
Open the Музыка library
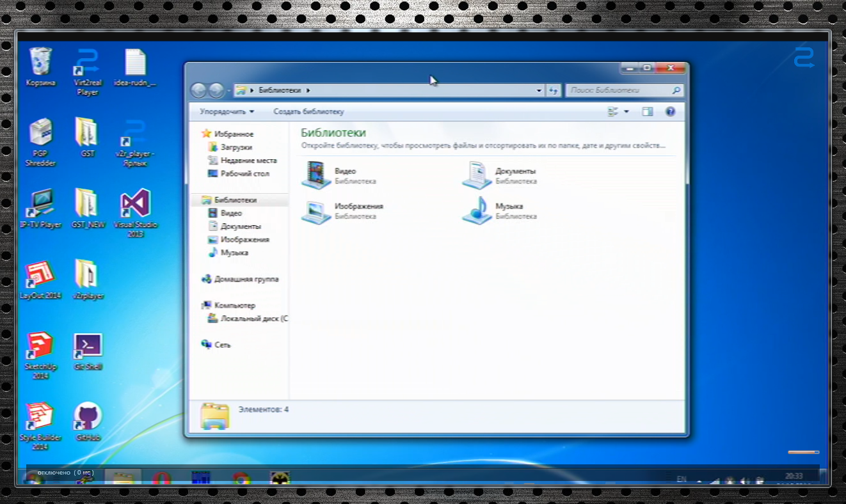coord(500,210)
